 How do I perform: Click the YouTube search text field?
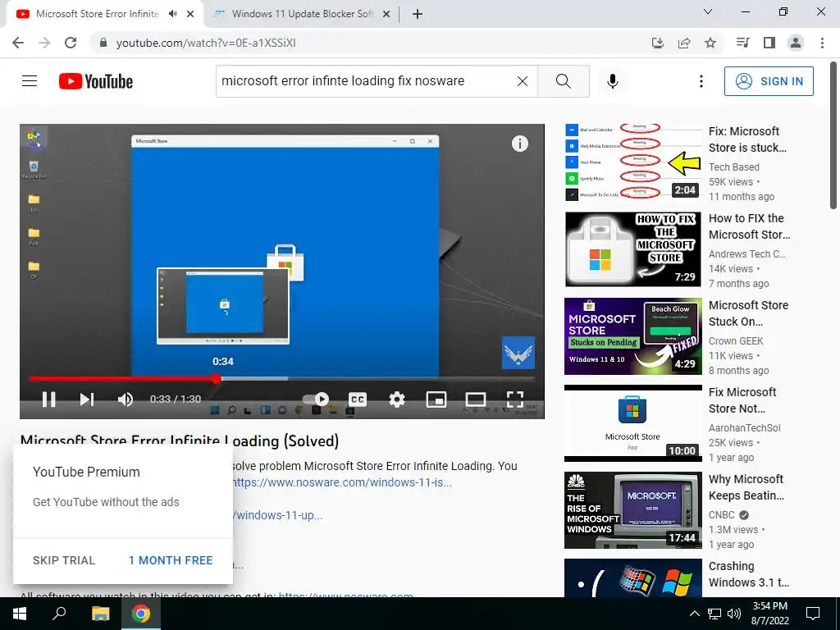(x=367, y=81)
